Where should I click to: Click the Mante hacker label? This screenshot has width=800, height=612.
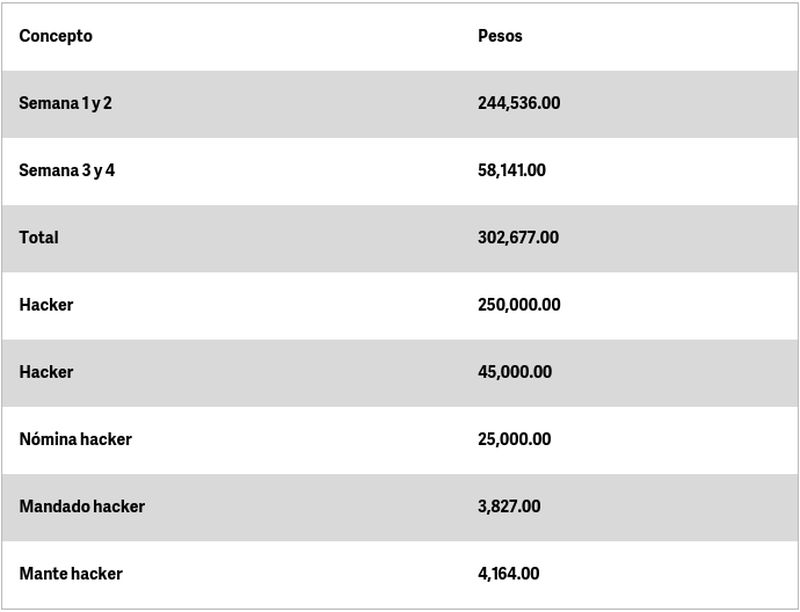(x=70, y=573)
